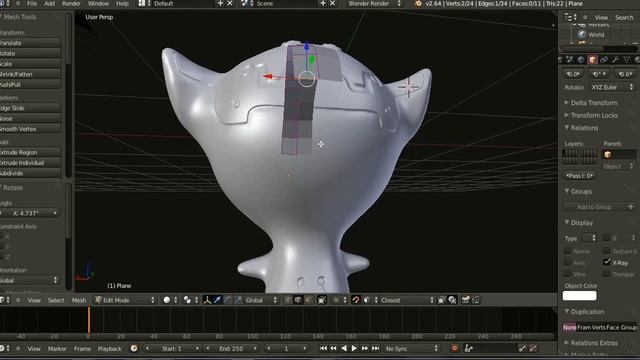Open the Help menu

pos(122,4)
